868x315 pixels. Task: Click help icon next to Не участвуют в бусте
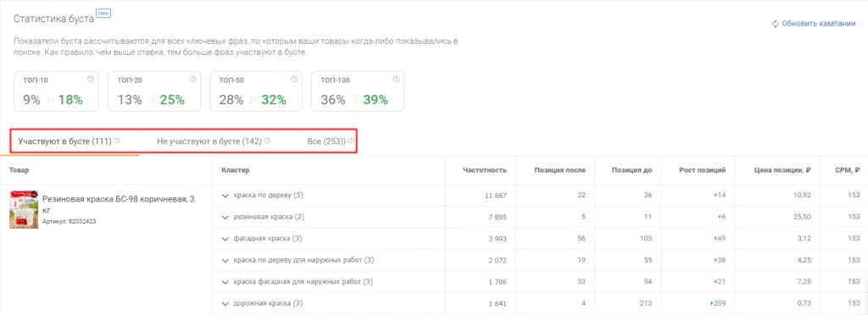[267, 141]
